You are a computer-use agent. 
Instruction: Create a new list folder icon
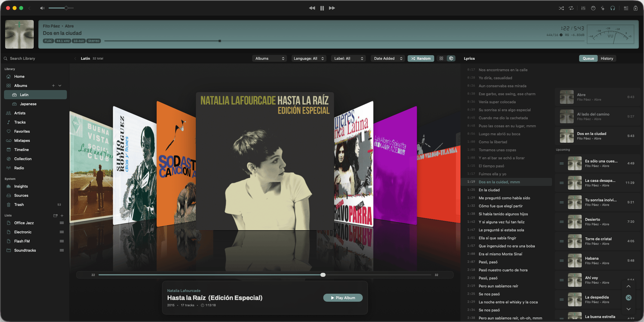(x=55, y=216)
